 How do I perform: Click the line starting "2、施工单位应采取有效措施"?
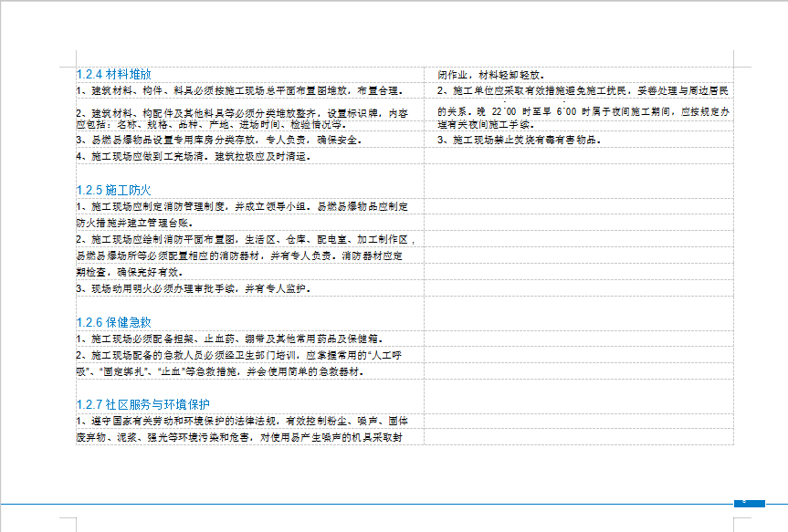pos(583,91)
